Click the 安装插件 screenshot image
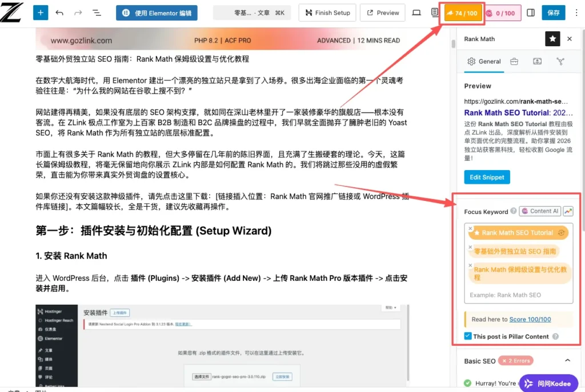The height and width of the screenshot is (392, 585). coord(222,345)
